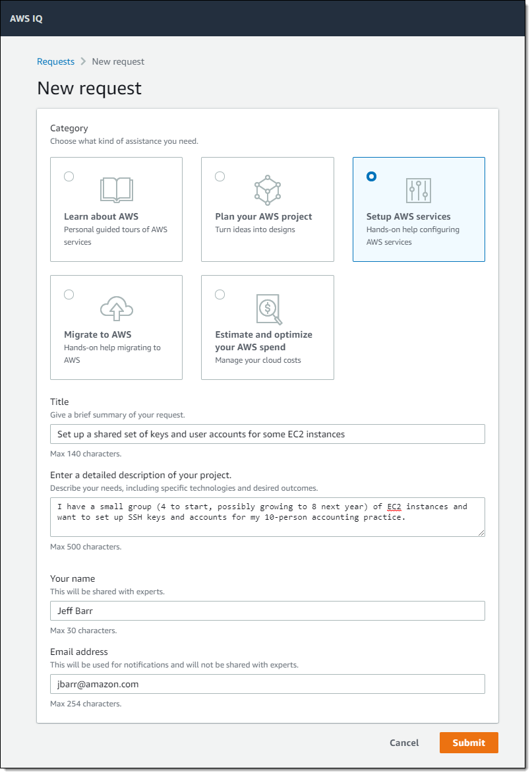
Task: Click the open book Learn about AWS icon
Action: pos(117,190)
